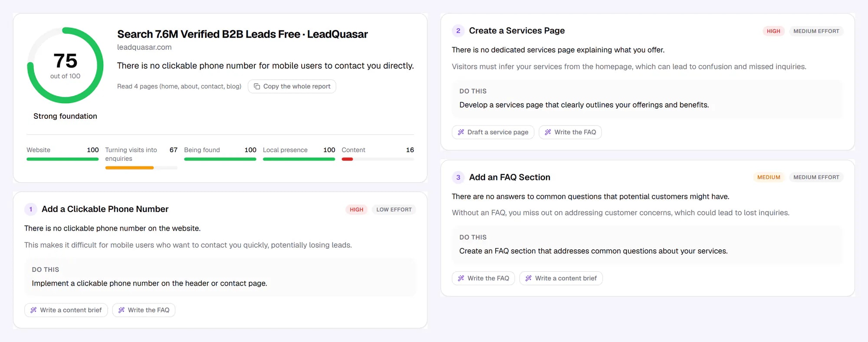This screenshot has height=342, width=868.
Task: Click the Implement a clickable phone number instruction
Action: [x=149, y=283]
